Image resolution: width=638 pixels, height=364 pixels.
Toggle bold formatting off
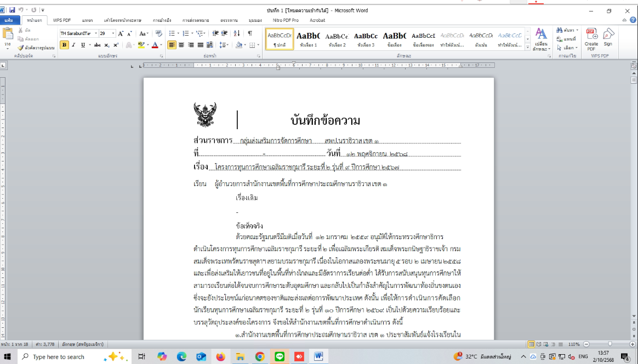[64, 44]
